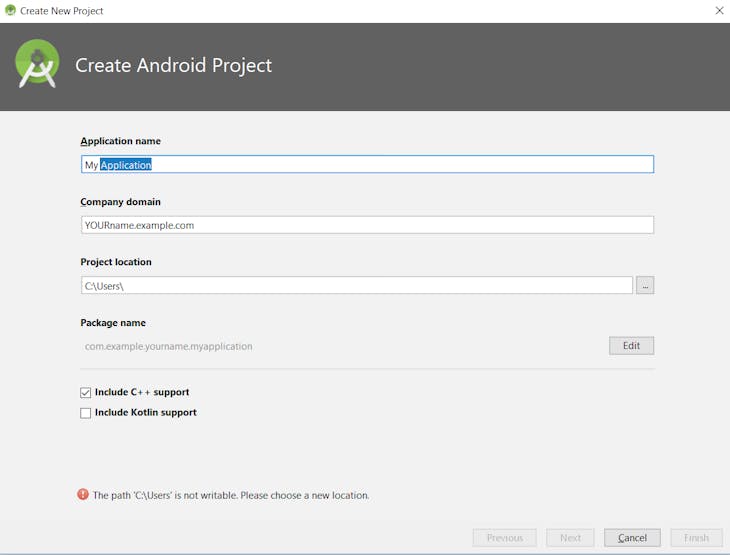The width and height of the screenshot is (730, 555).
Task: Click the Project location label
Action: pyautogui.click(x=116, y=262)
